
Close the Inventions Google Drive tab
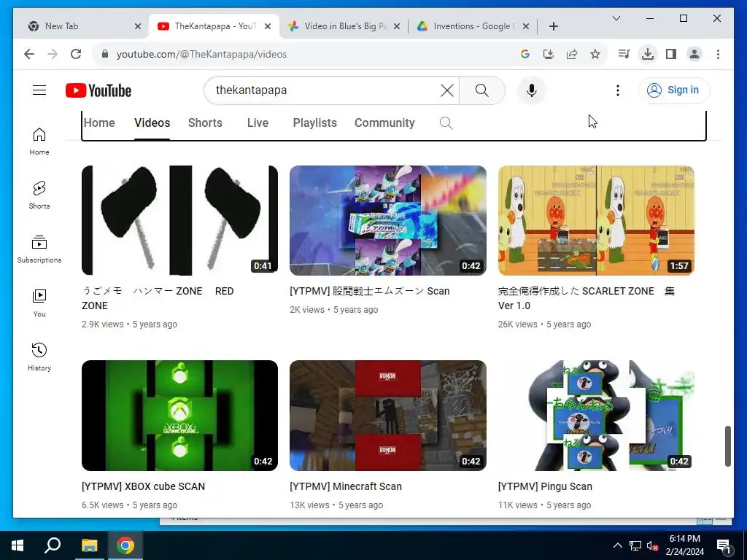pos(525,26)
